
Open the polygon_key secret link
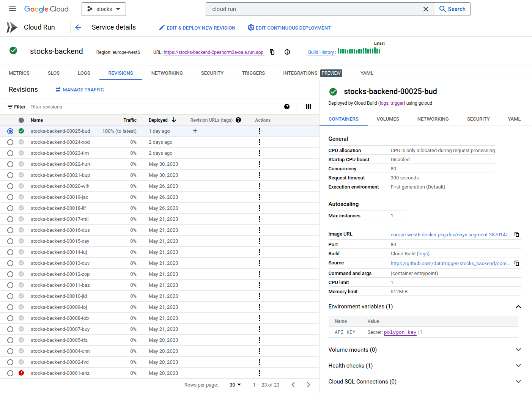pyautogui.click(x=400, y=332)
